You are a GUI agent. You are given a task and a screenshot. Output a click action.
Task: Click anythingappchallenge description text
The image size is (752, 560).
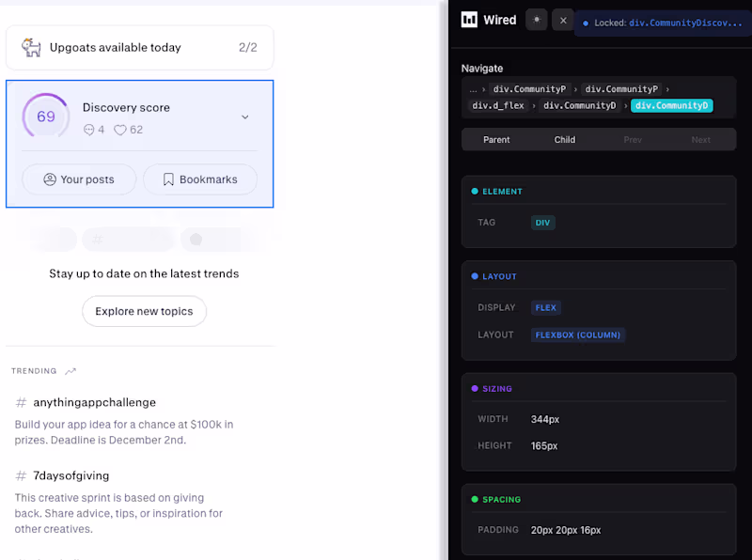tap(124, 432)
